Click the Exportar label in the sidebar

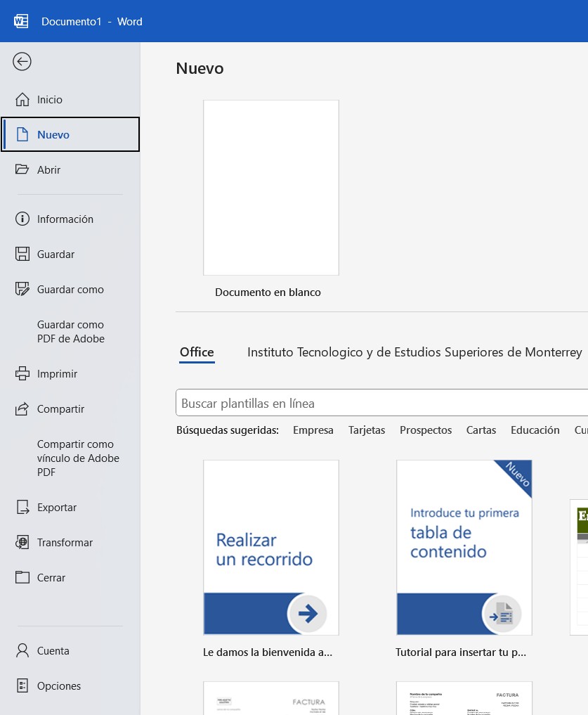pyautogui.click(x=56, y=507)
